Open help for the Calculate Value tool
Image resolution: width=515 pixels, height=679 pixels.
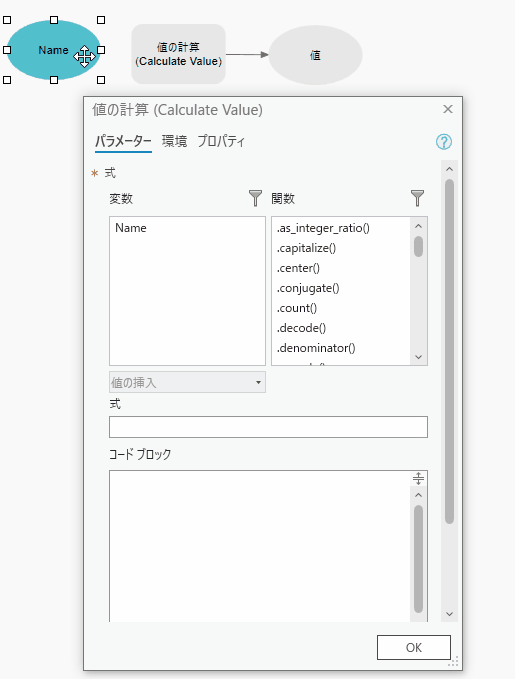444,142
